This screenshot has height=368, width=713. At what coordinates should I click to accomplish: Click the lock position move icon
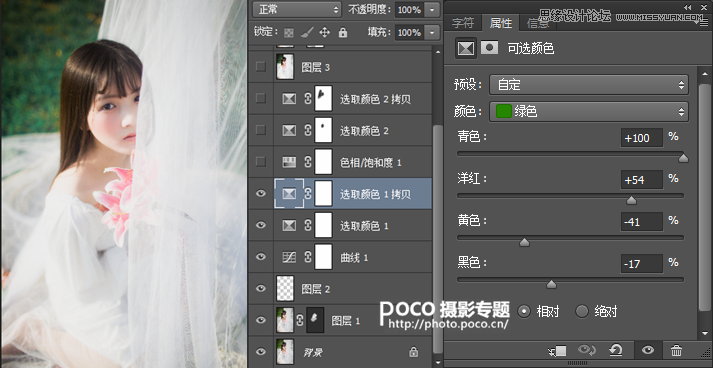[x=324, y=32]
